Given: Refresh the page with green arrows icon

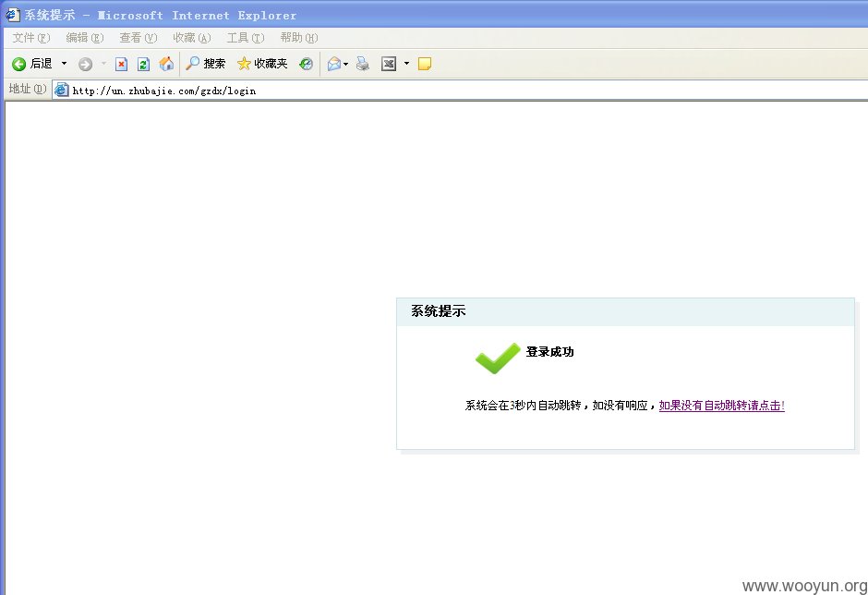Looking at the screenshot, I should pos(143,65).
